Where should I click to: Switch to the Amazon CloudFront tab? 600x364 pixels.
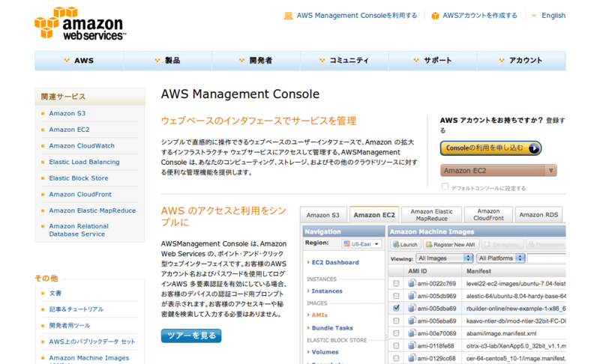point(488,215)
